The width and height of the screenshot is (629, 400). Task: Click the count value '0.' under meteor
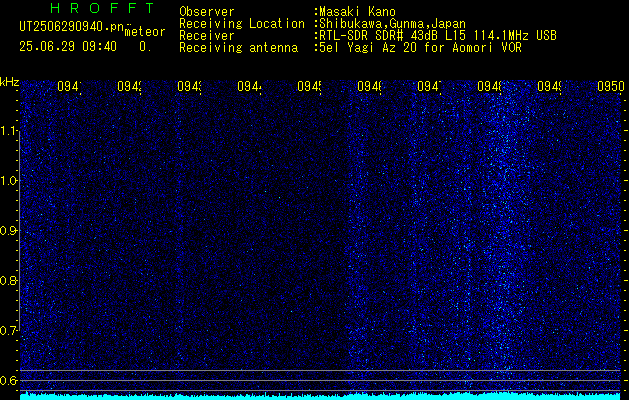click(145, 47)
